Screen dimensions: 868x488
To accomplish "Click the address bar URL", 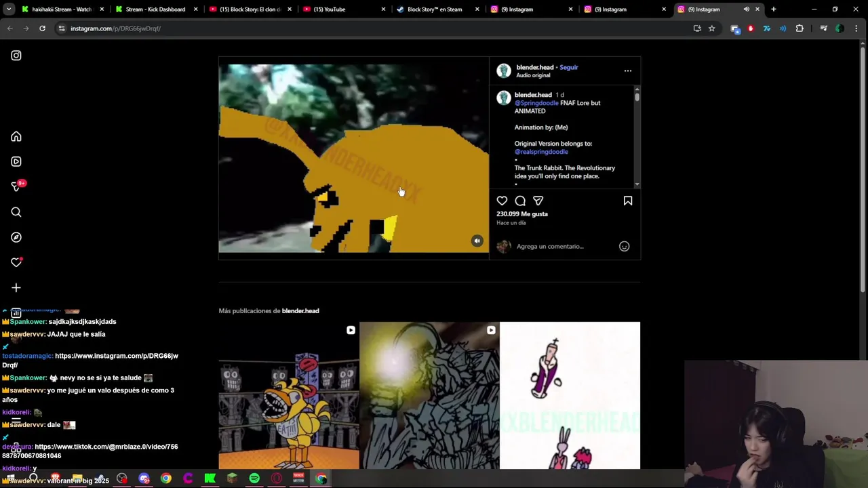I will pyautogui.click(x=115, y=28).
